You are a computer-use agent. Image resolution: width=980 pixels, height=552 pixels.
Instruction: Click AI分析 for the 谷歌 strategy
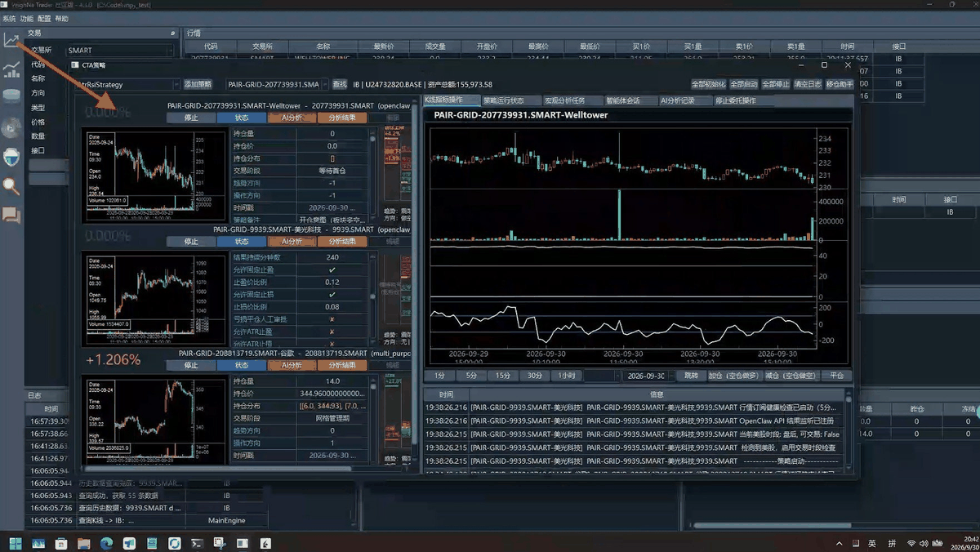(292, 365)
